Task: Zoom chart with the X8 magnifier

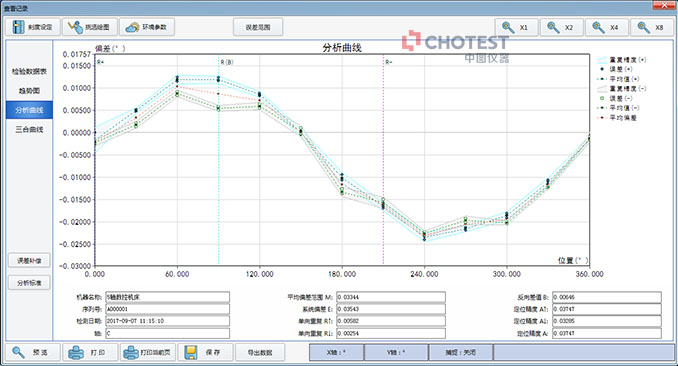Action: tap(652, 27)
